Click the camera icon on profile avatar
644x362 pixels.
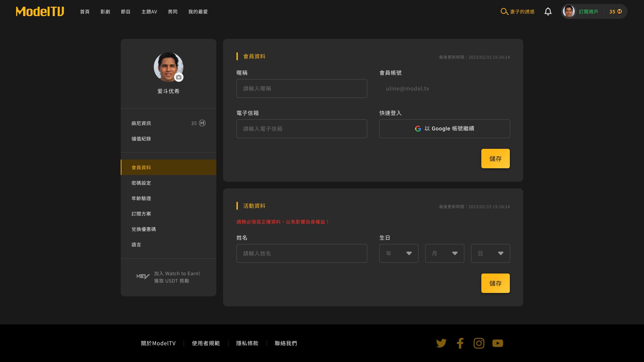coord(179,77)
